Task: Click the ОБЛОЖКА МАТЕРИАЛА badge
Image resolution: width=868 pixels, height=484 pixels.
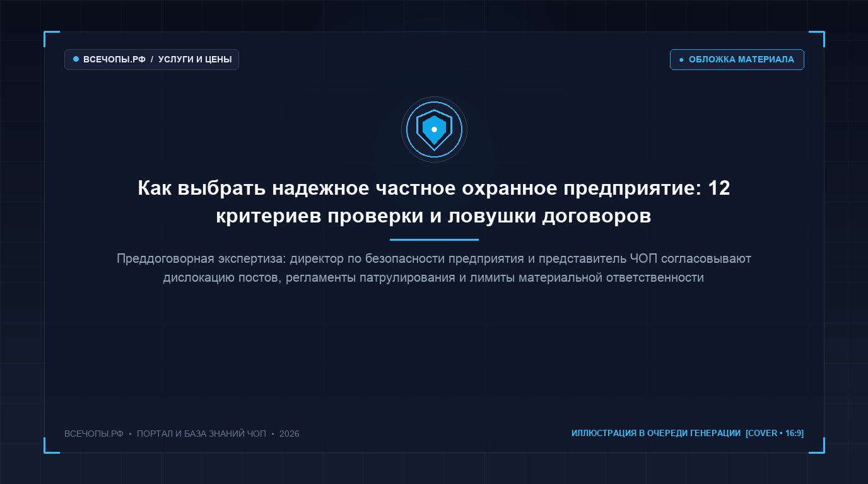Action: tap(737, 59)
